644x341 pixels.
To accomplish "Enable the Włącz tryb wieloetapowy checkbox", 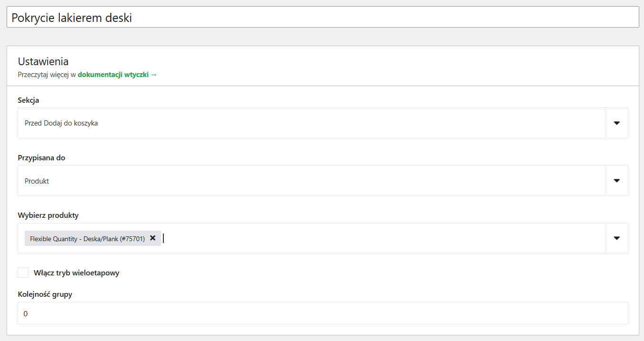I will coord(23,273).
